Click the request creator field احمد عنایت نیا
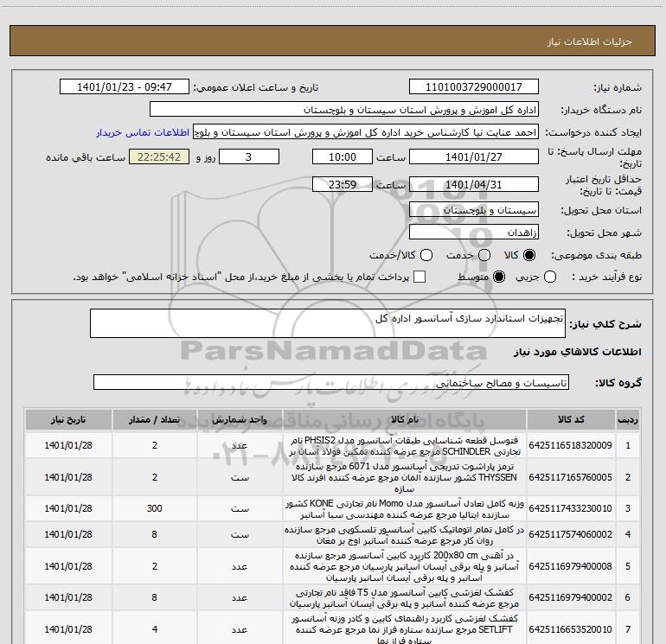666x644 pixels. 366,132
